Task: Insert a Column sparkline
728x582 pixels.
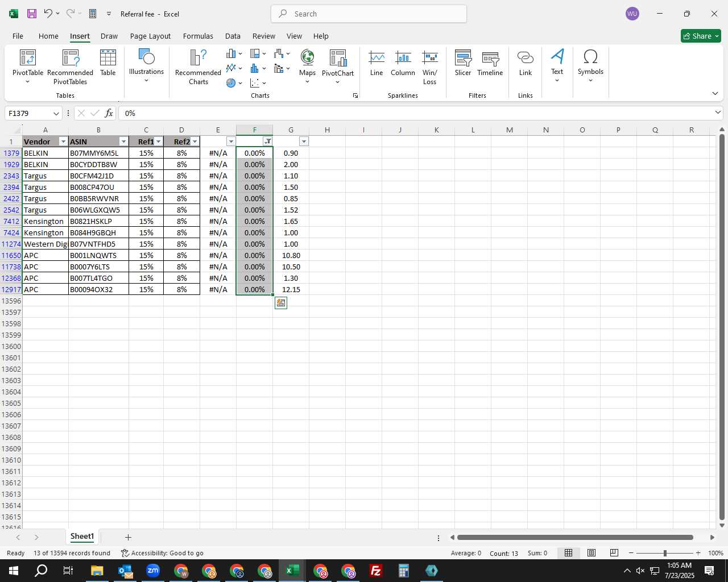Action: pyautogui.click(x=403, y=63)
